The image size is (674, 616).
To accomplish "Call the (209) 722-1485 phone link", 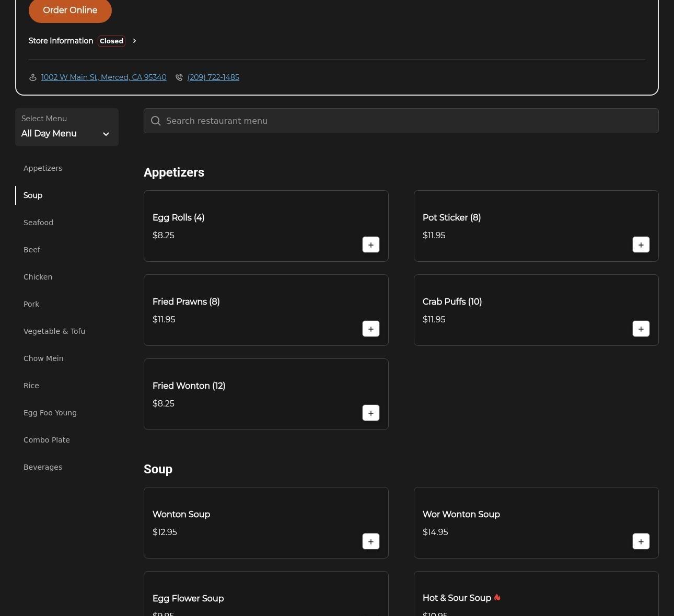I will pyautogui.click(x=213, y=77).
